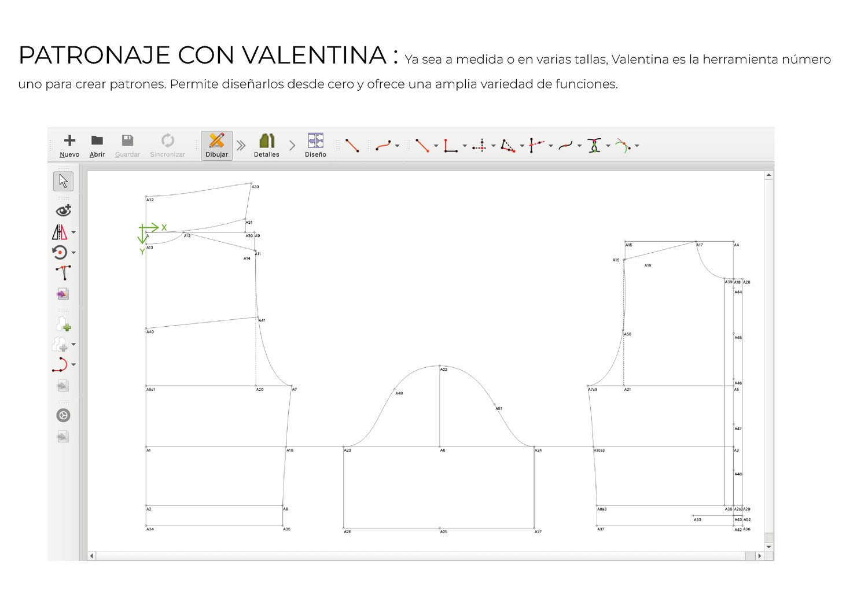Image resolution: width=868 pixels, height=613 pixels.
Task: Select point label "A17" on the pattern
Action: (700, 245)
